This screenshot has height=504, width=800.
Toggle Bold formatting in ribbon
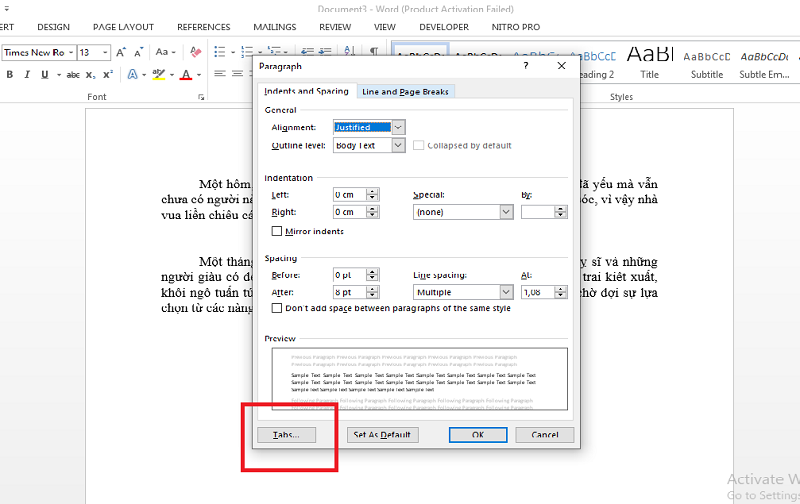click(10, 74)
